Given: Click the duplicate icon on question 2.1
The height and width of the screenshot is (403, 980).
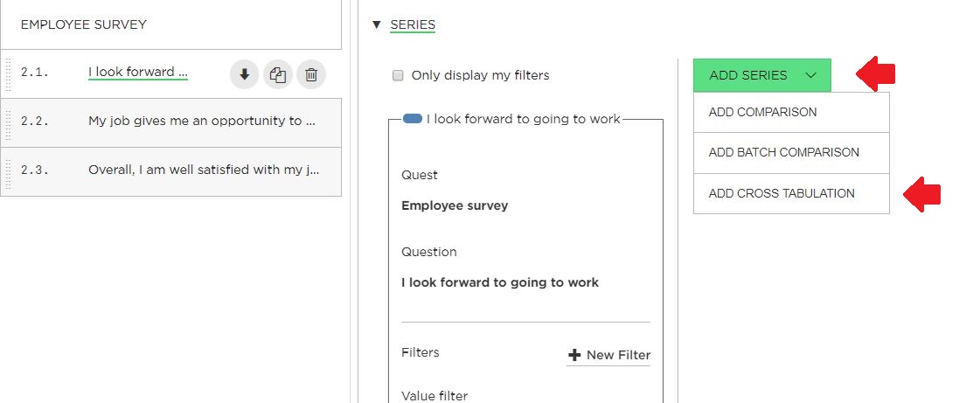Looking at the screenshot, I should [277, 75].
